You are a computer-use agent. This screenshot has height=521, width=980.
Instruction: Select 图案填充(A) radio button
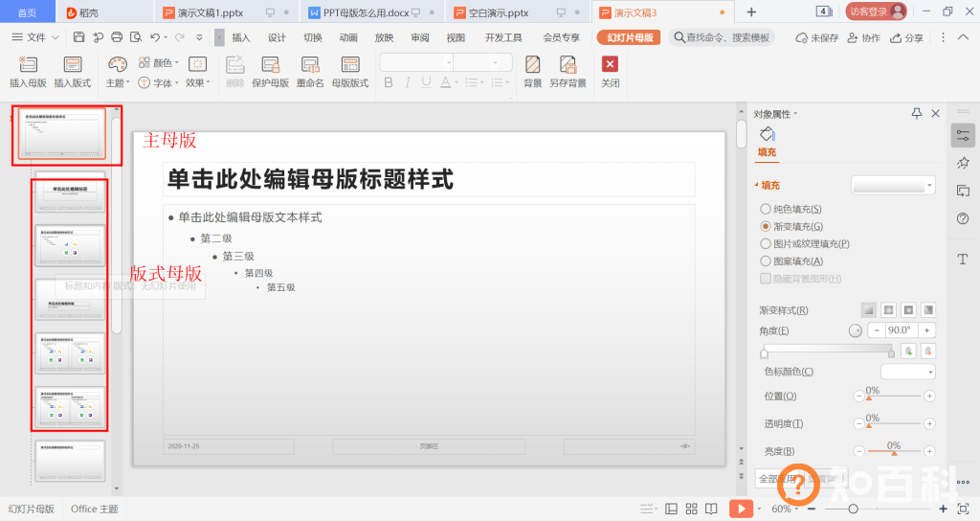(x=765, y=261)
